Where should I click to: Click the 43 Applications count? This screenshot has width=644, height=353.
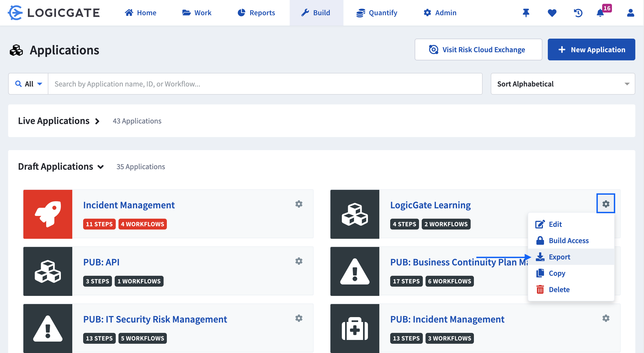pyautogui.click(x=137, y=121)
